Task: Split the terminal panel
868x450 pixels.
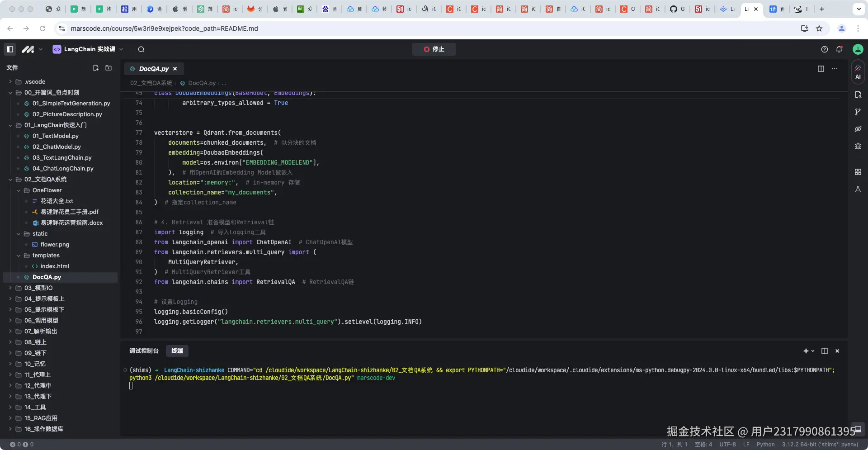Action: click(x=825, y=351)
